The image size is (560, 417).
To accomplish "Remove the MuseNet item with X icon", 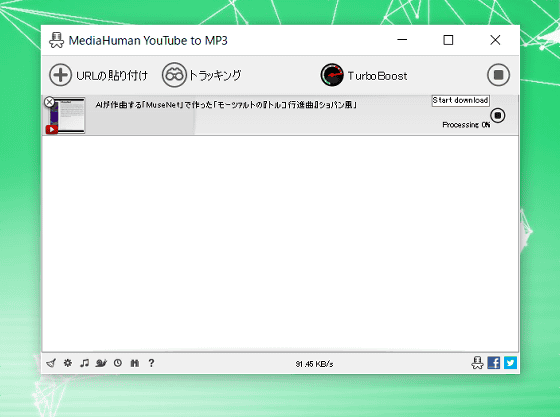I will coord(49,102).
